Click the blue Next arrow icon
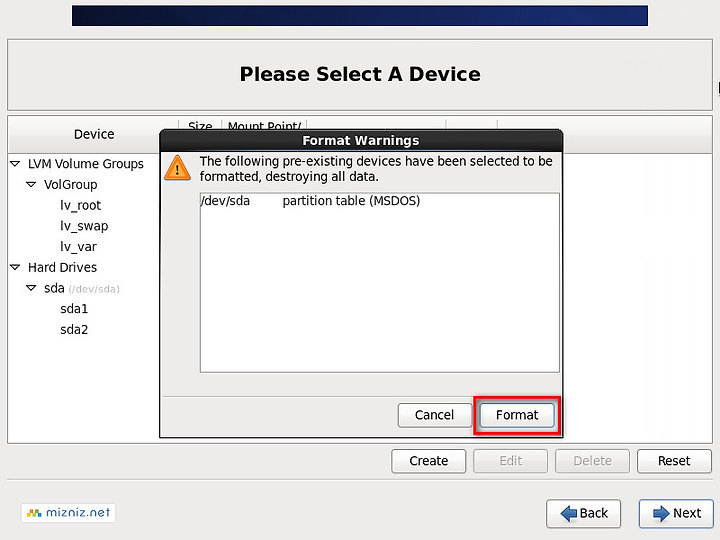This screenshot has height=540, width=720. pyautogui.click(x=661, y=513)
